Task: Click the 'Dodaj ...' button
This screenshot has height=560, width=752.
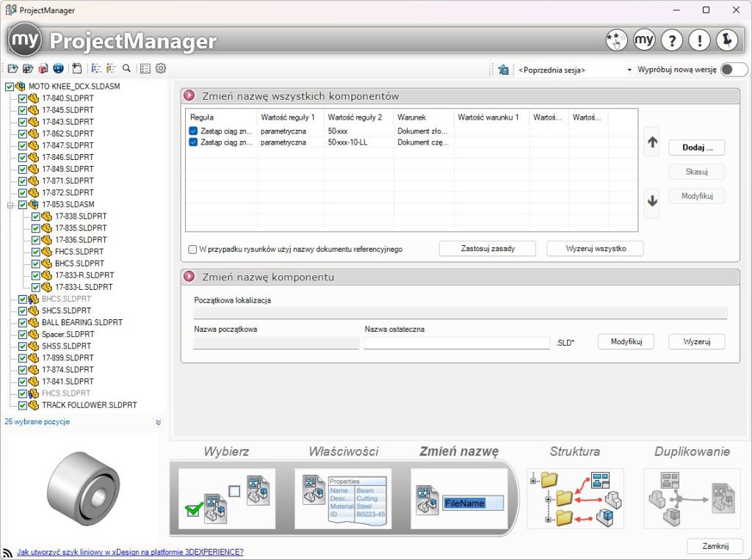Action: 697,148
